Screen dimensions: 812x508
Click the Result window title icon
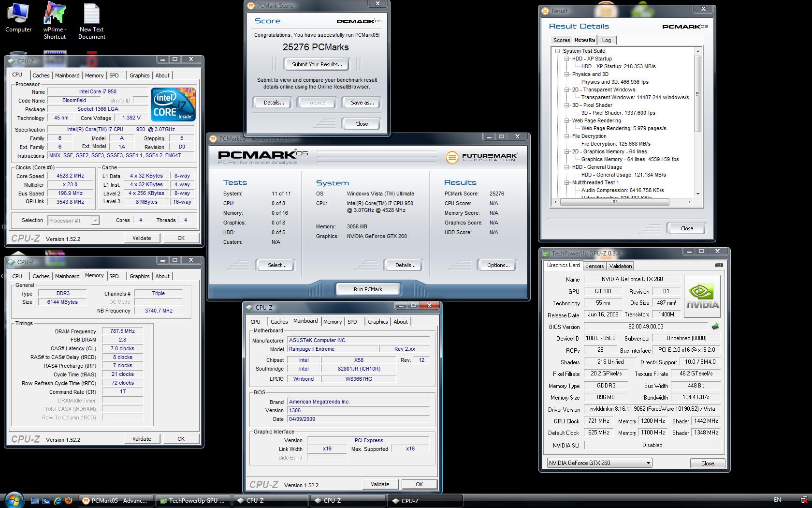click(545, 11)
